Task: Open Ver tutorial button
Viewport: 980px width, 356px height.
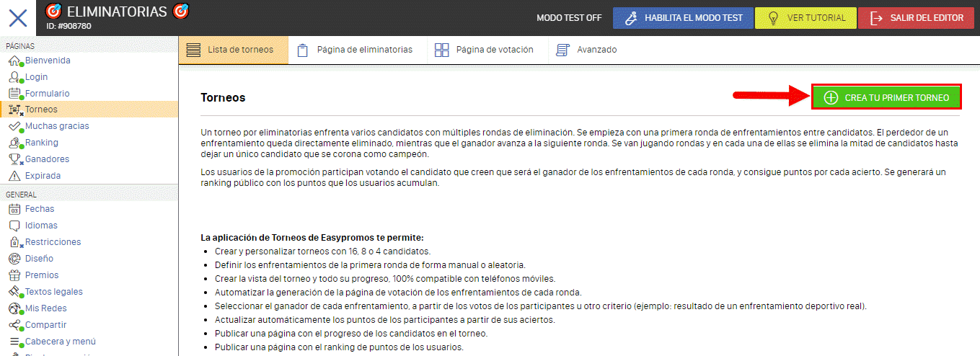Action: tap(805, 18)
